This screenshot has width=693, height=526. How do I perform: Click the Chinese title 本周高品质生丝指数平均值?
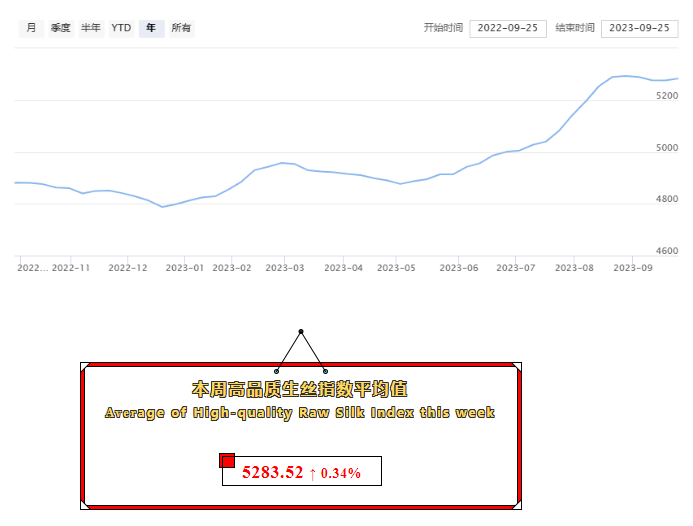pos(300,388)
